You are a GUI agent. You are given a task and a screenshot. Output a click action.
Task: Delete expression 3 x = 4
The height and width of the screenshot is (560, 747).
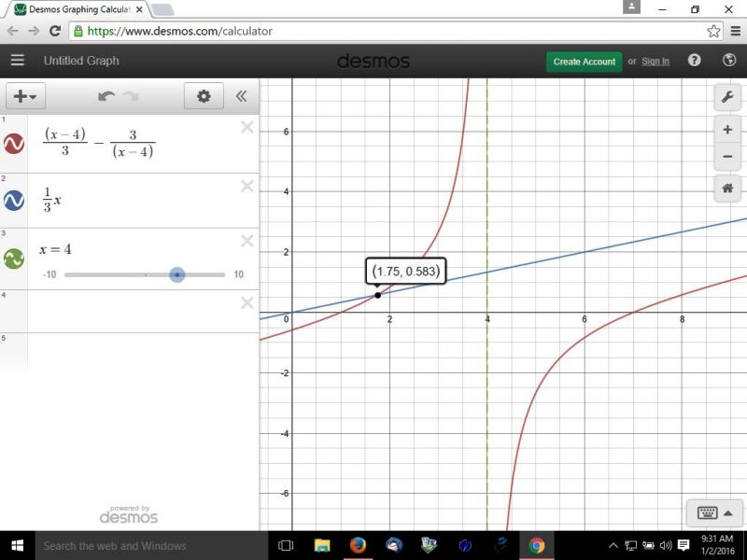247,241
